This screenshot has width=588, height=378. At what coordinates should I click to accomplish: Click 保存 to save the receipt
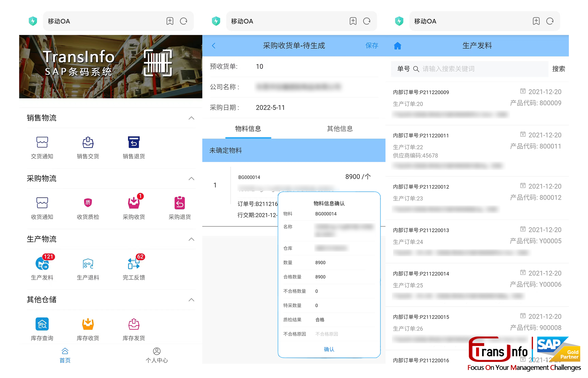(x=372, y=46)
